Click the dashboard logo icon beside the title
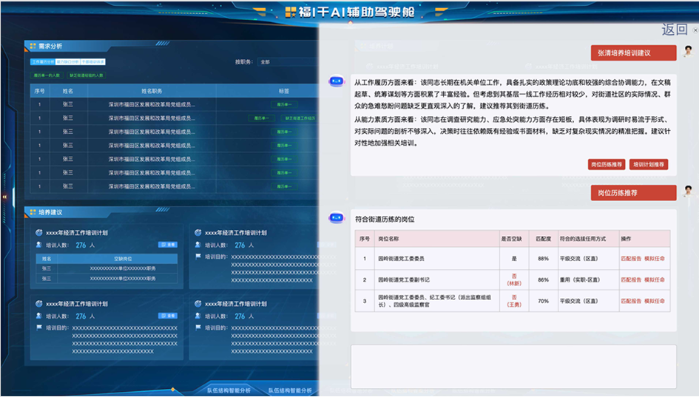This screenshot has width=699, height=397. coord(290,12)
